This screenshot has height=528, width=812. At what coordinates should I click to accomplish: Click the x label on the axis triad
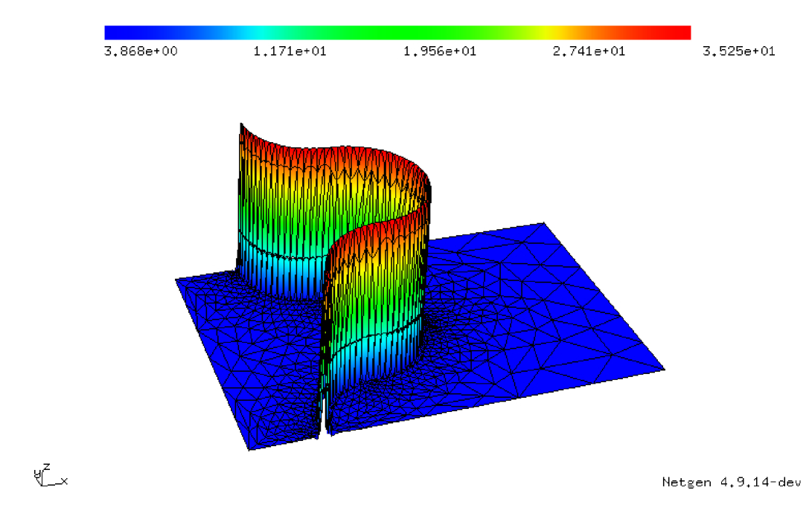pyautogui.click(x=65, y=481)
